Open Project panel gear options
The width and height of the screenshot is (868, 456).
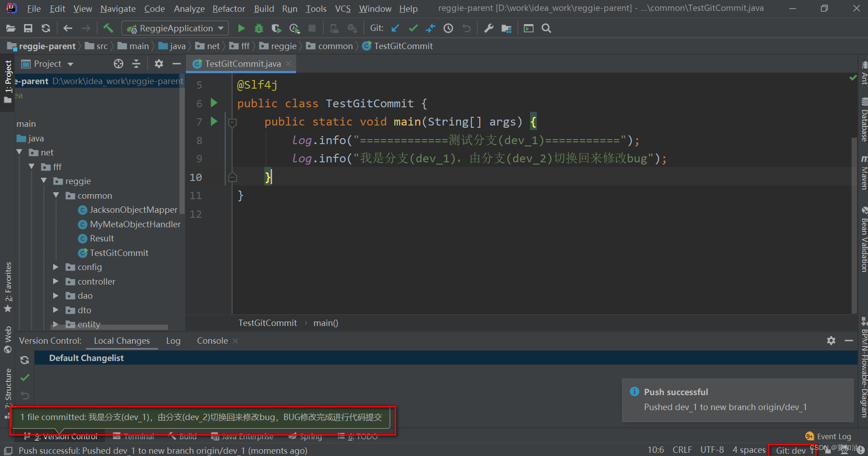click(159, 64)
